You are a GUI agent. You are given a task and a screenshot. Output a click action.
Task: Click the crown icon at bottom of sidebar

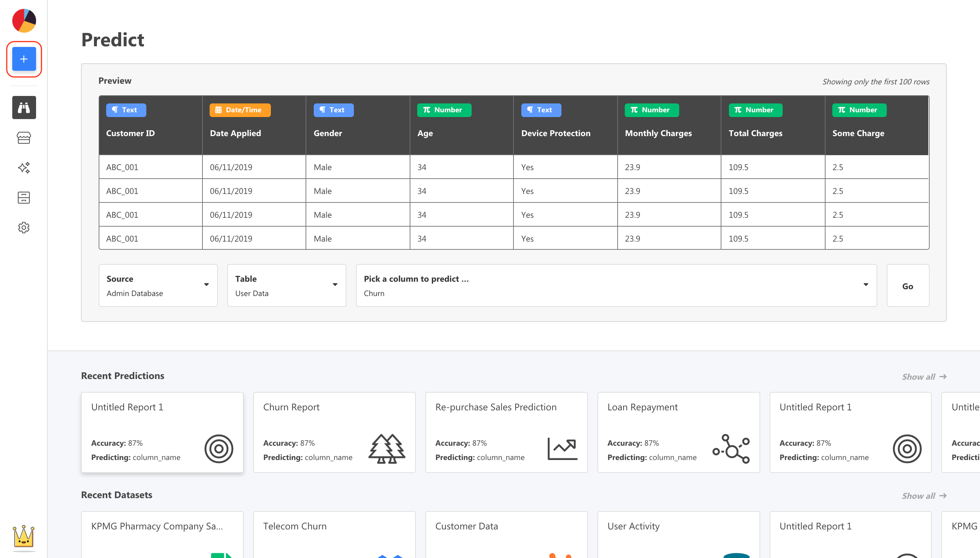(x=24, y=536)
